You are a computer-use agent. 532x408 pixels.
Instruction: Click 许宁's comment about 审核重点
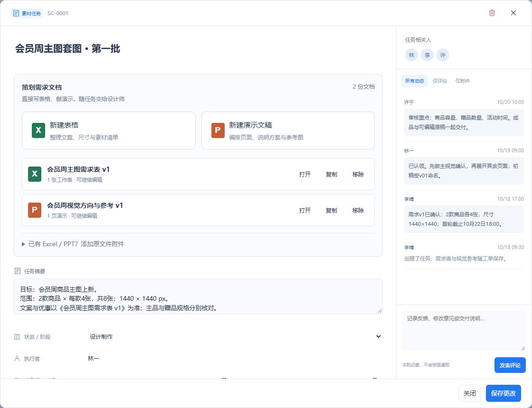coord(464,122)
